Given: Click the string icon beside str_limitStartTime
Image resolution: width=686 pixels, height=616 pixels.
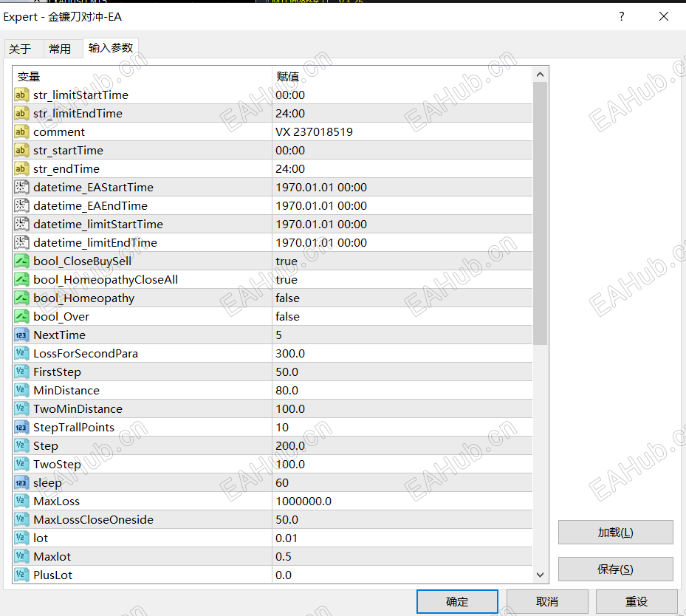Looking at the screenshot, I should (21, 95).
